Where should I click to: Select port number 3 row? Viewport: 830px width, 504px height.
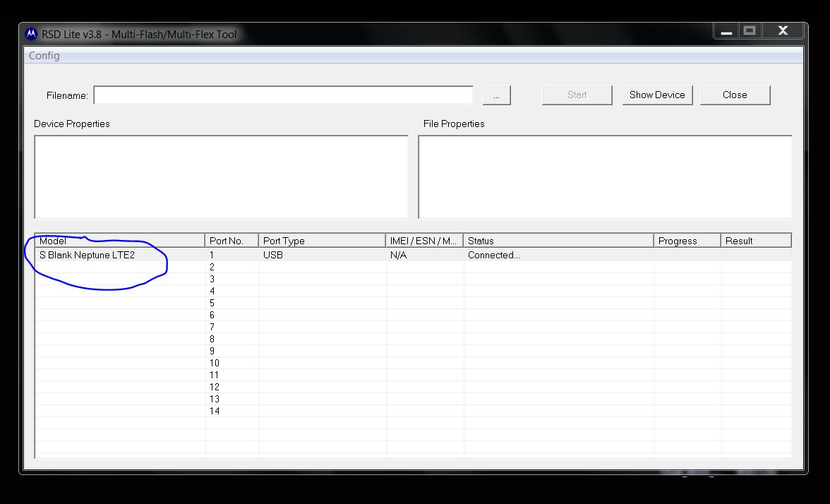pyautogui.click(x=414, y=279)
